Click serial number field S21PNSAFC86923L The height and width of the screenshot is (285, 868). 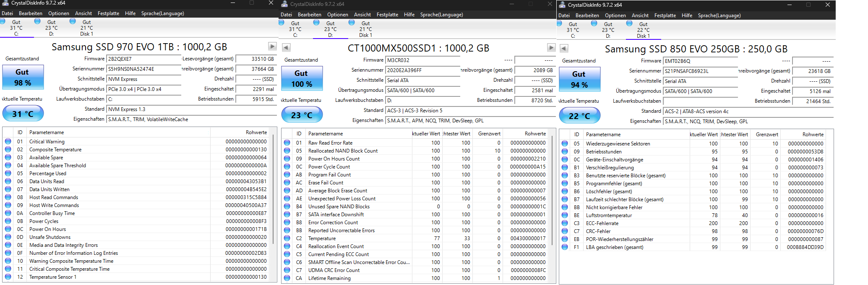[701, 71]
